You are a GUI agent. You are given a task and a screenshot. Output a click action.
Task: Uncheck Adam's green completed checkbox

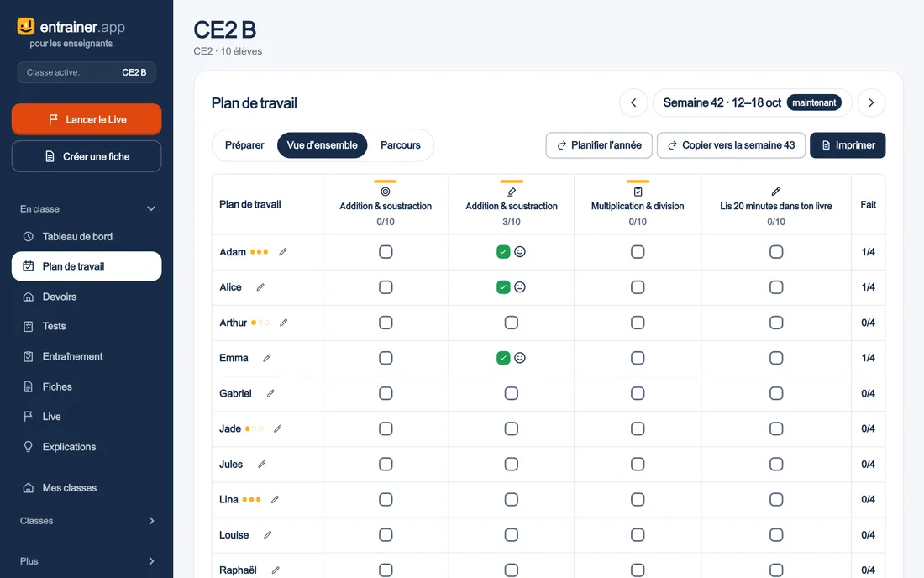tap(503, 252)
